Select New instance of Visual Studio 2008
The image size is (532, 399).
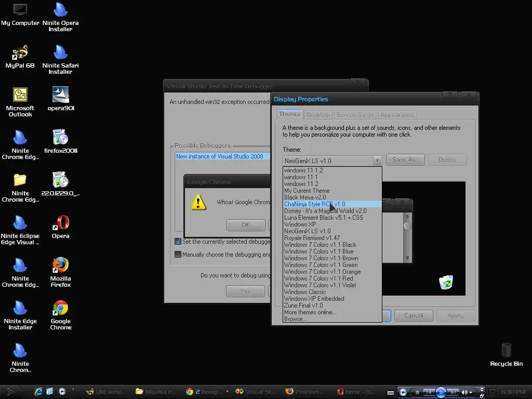click(x=222, y=156)
